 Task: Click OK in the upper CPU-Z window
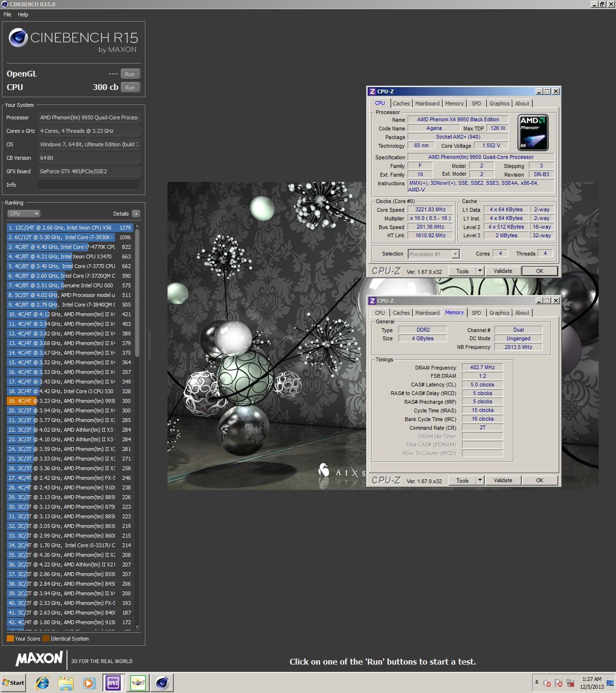[x=540, y=271]
